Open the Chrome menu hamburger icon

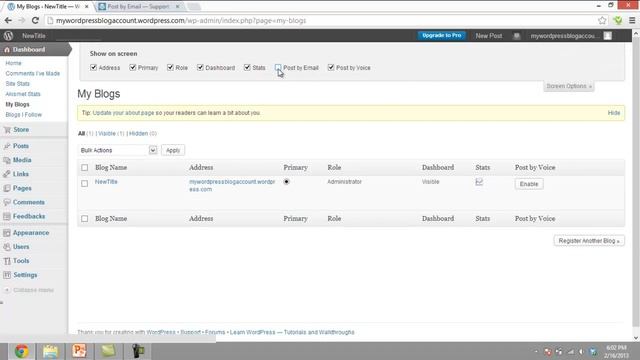pos(632,20)
